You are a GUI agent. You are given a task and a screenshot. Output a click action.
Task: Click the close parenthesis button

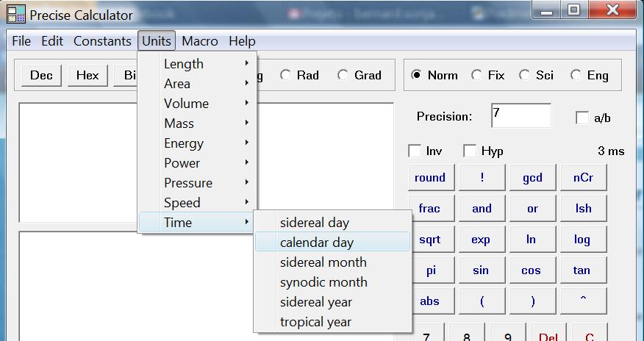(533, 301)
